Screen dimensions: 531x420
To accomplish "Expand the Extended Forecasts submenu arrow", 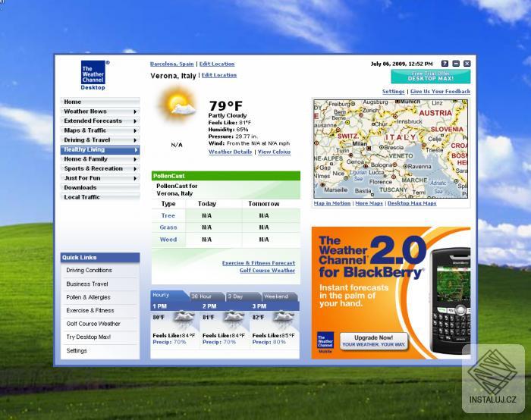I will pyautogui.click(x=135, y=121).
